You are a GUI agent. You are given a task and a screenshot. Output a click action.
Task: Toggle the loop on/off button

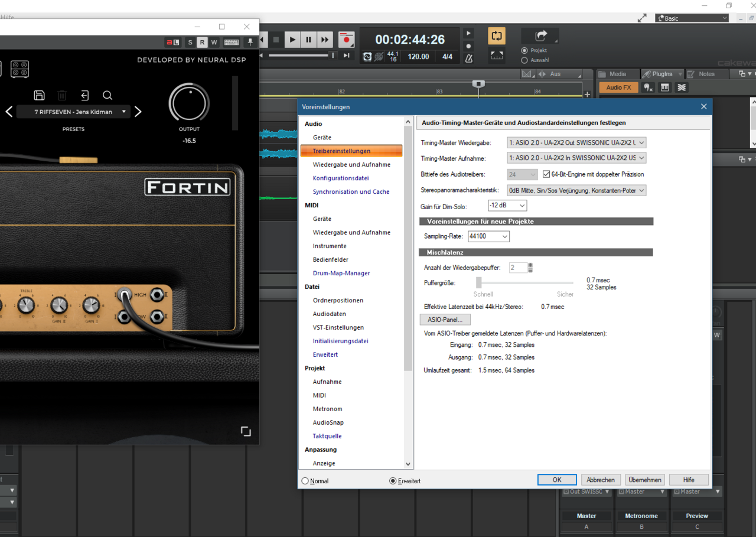(x=497, y=36)
